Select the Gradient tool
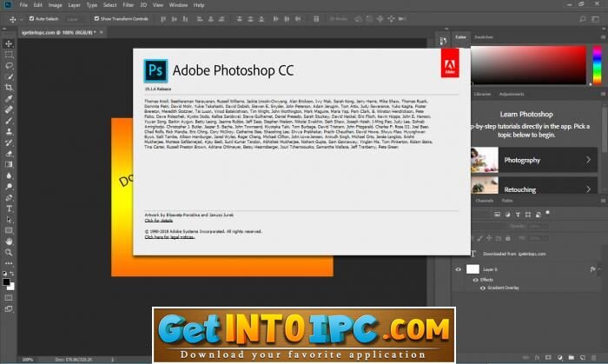 [x=9, y=164]
